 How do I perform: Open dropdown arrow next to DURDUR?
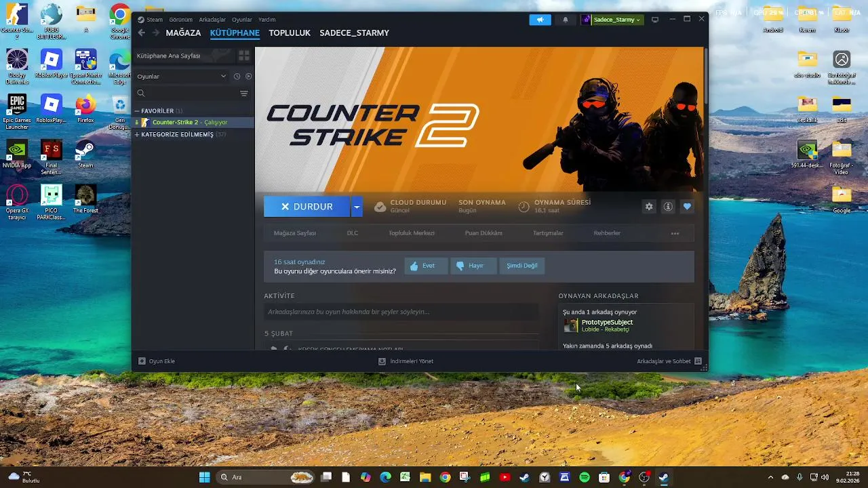(357, 207)
